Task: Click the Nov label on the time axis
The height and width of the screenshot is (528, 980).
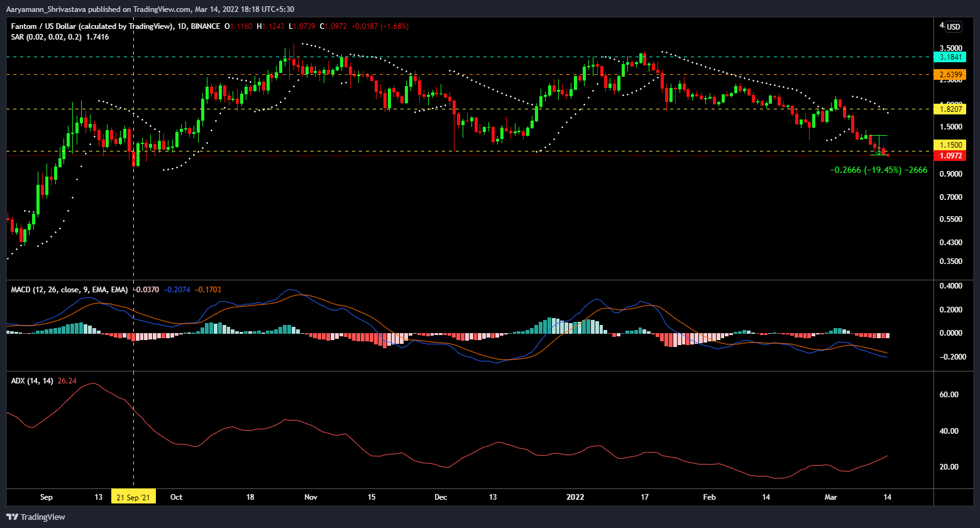Action: point(311,497)
